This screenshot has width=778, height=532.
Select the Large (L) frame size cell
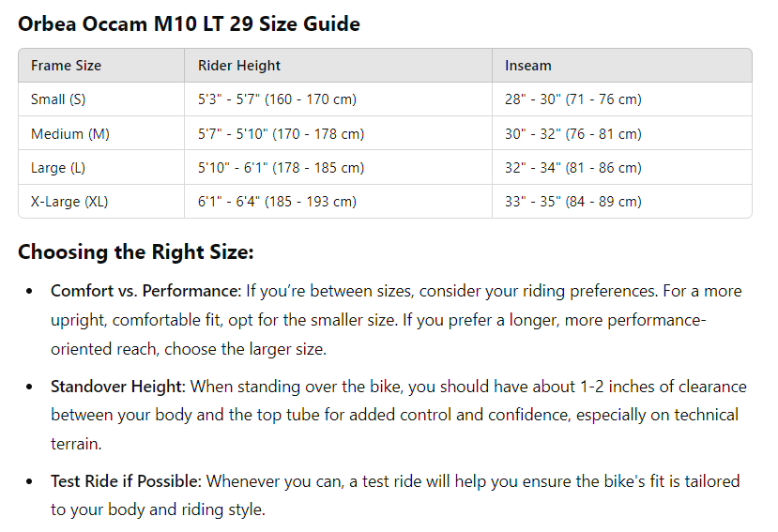[60, 168]
